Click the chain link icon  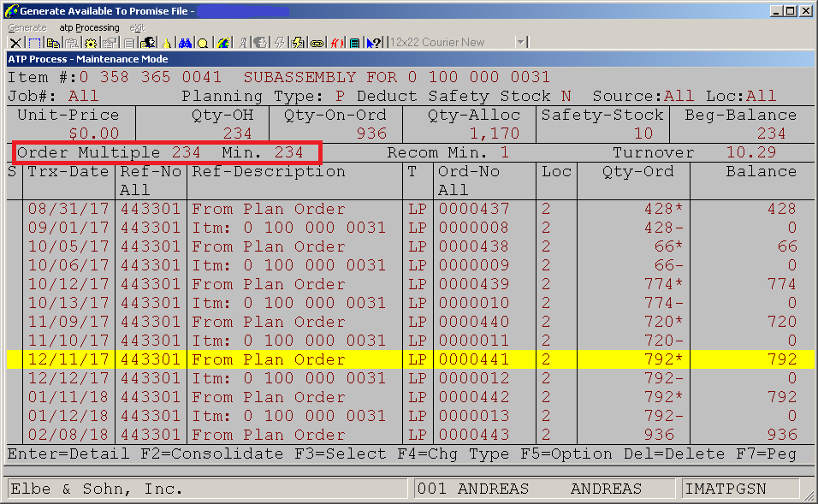pyautogui.click(x=317, y=44)
